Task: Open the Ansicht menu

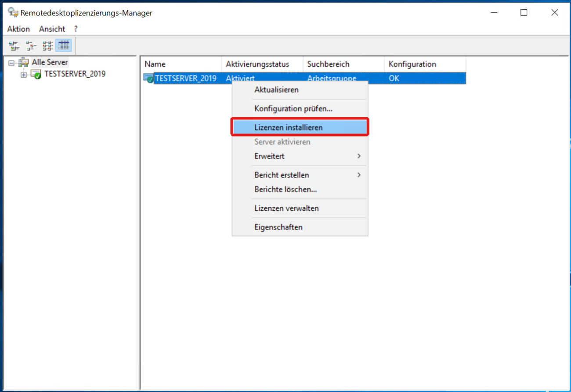Action: 52,29
